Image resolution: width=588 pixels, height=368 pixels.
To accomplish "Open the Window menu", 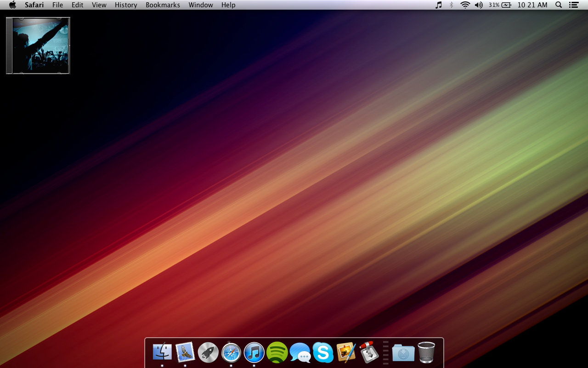I will (201, 5).
